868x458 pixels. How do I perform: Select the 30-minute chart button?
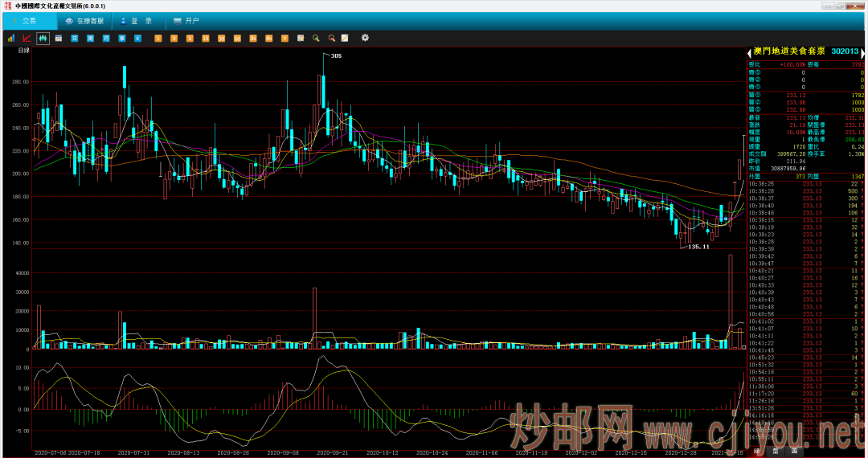click(222, 39)
